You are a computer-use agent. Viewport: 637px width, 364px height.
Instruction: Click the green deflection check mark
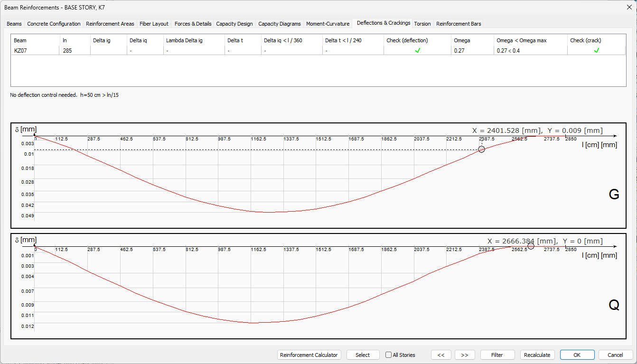coord(418,50)
